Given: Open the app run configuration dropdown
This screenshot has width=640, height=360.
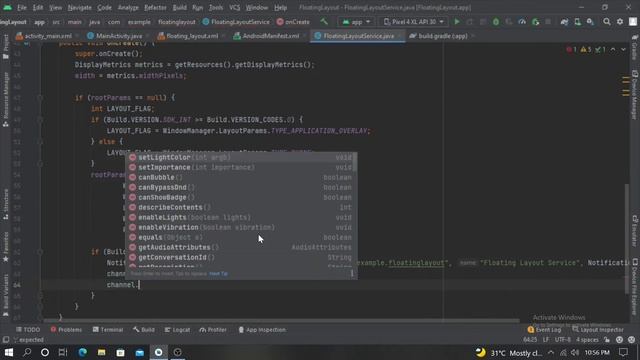Looking at the screenshot, I should point(356,22).
